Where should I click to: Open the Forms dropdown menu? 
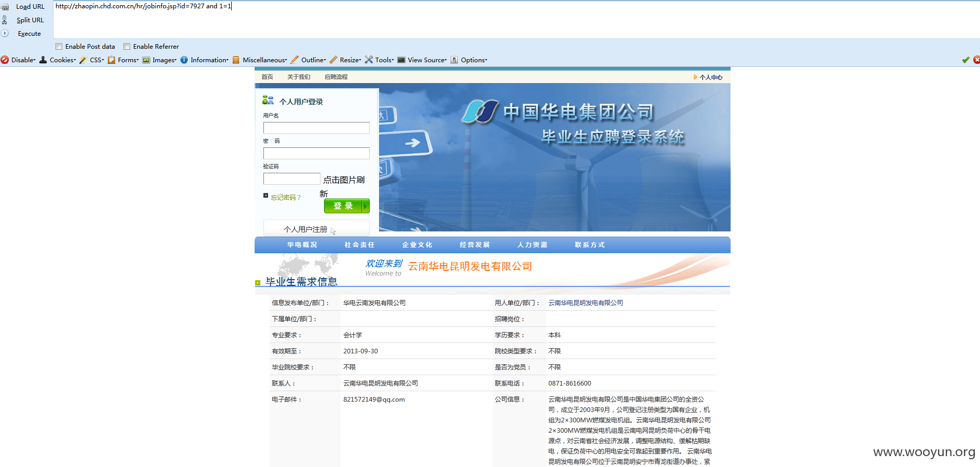point(128,60)
